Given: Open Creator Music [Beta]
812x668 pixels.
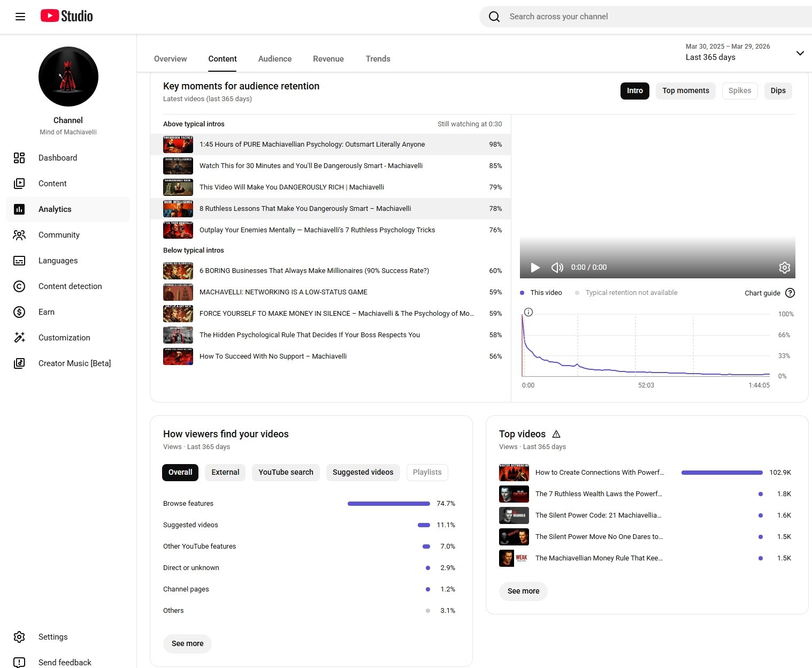Looking at the screenshot, I should pos(74,363).
